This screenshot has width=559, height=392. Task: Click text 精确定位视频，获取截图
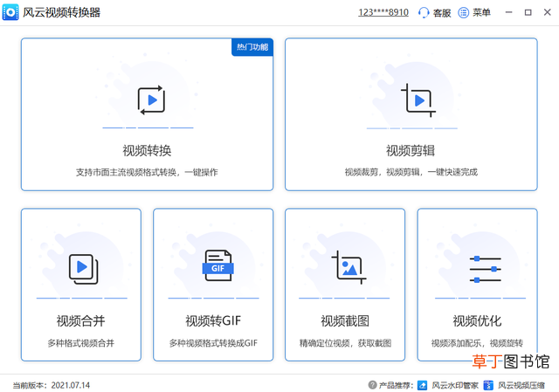click(345, 343)
